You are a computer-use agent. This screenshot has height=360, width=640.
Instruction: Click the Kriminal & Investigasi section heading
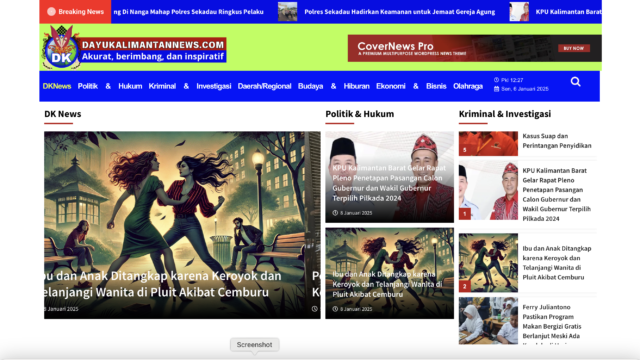pyautogui.click(x=505, y=114)
